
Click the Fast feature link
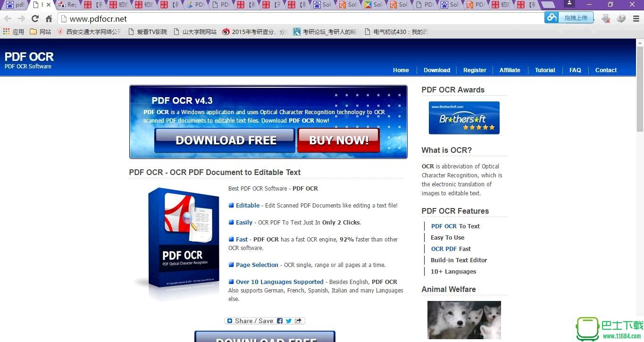tap(242, 240)
